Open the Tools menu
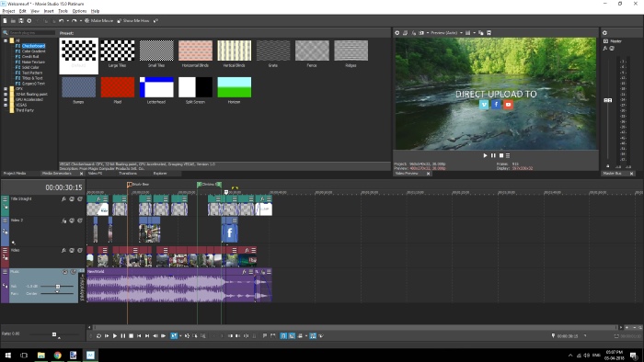Viewport: 644px width, 362px height. click(63, 11)
